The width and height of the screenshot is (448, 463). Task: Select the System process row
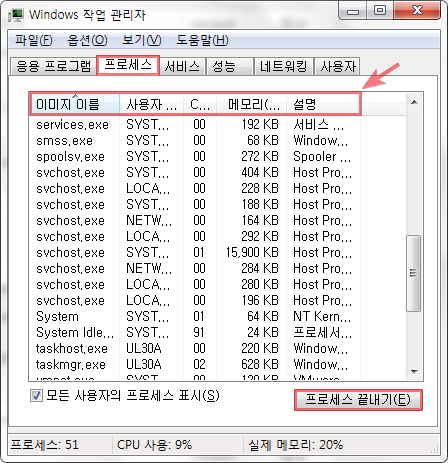[x=195, y=317]
